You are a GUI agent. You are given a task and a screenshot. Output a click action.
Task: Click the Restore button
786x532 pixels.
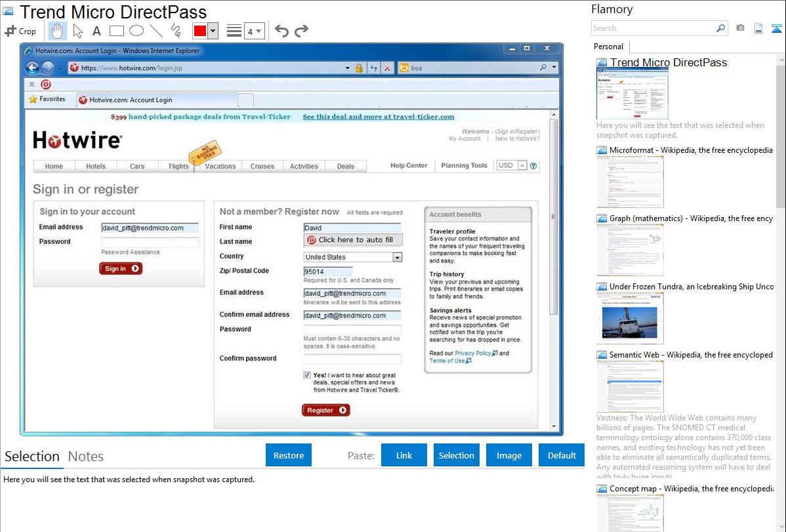[289, 455]
